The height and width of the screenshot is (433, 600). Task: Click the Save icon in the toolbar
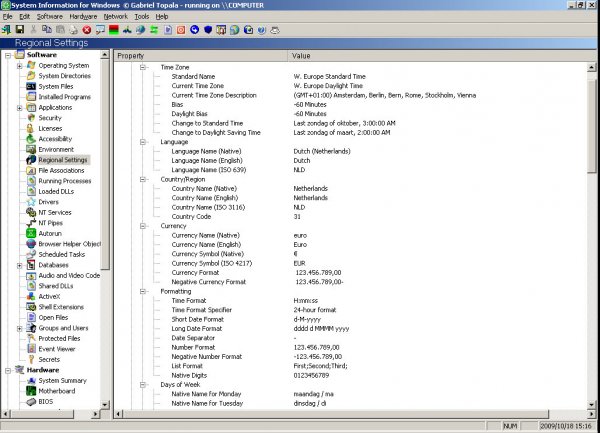(20, 30)
